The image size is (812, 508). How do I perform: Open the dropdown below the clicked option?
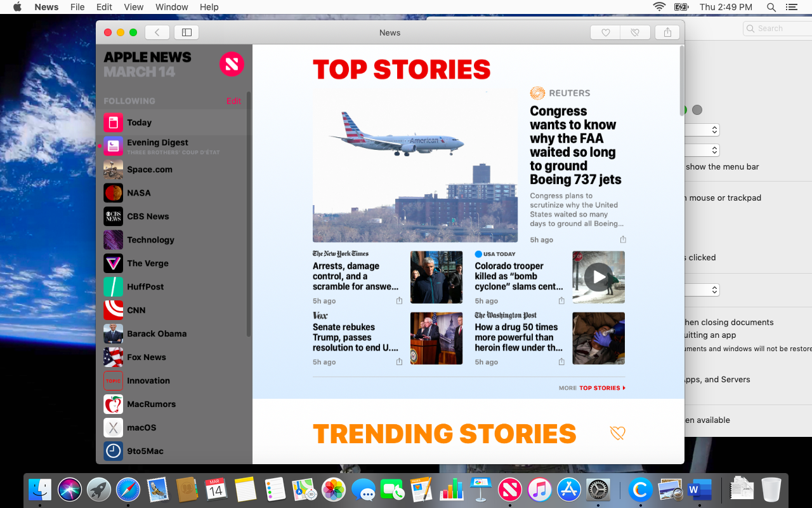click(703, 290)
